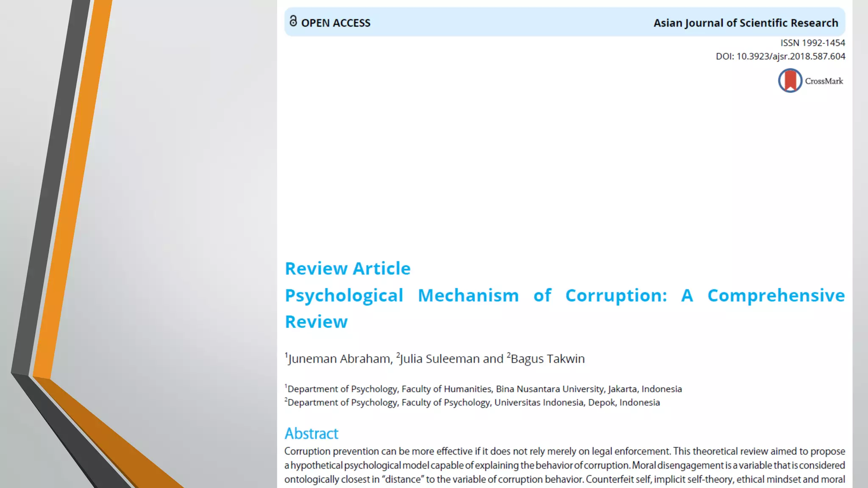Click the CrossMark badge icon
This screenshot has height=488, width=868.
click(790, 80)
